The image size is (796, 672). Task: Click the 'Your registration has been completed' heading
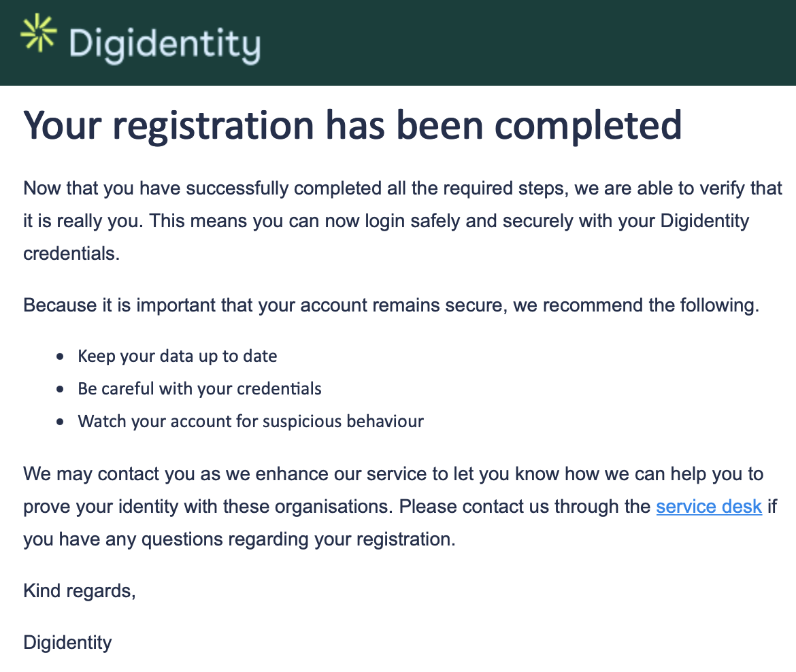[x=352, y=125]
